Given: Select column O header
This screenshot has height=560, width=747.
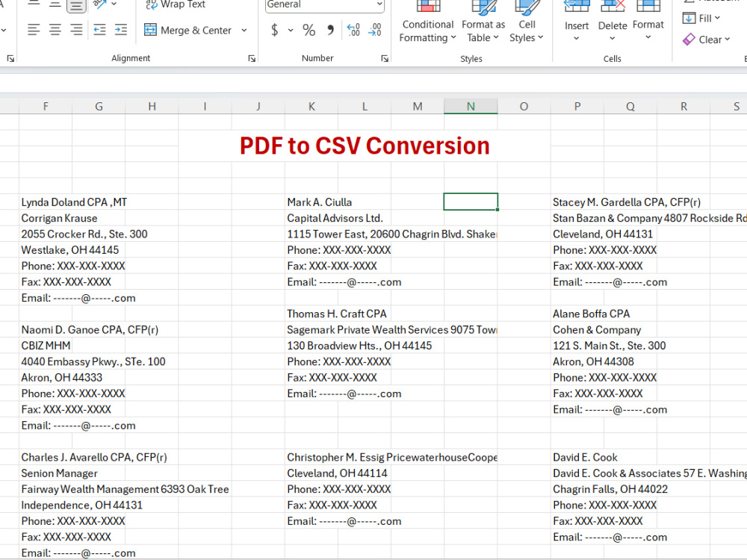Looking at the screenshot, I should [524, 106].
